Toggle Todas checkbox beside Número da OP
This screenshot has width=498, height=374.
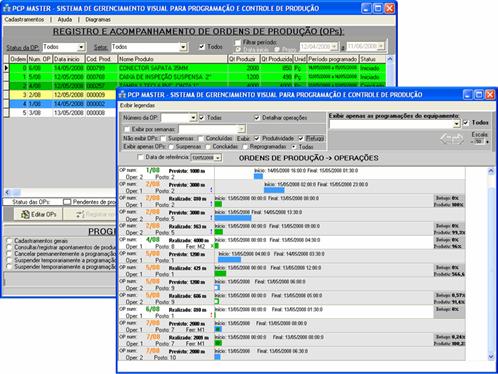202,118
